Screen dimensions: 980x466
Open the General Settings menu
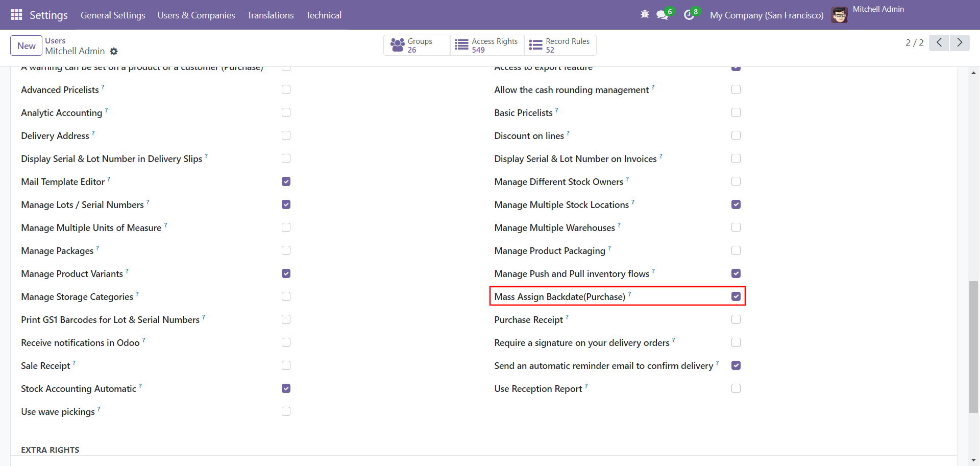[x=113, y=15]
